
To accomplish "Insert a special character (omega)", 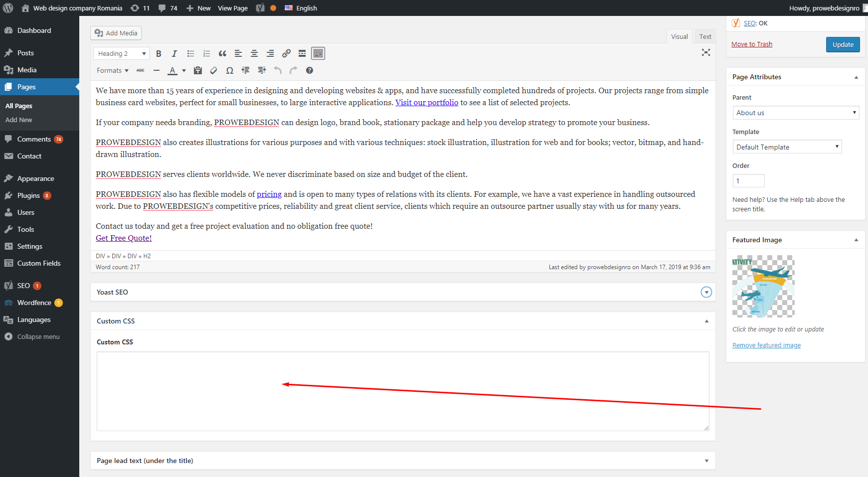I will pyautogui.click(x=230, y=70).
